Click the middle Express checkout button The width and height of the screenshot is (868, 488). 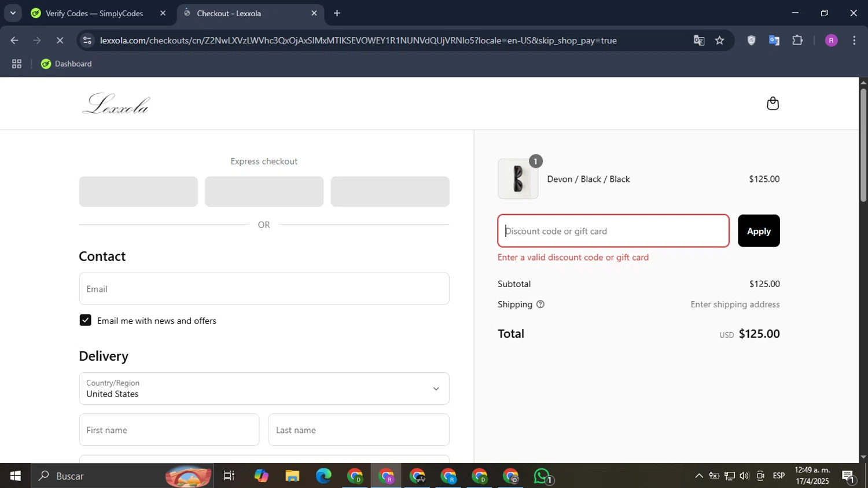264,192
